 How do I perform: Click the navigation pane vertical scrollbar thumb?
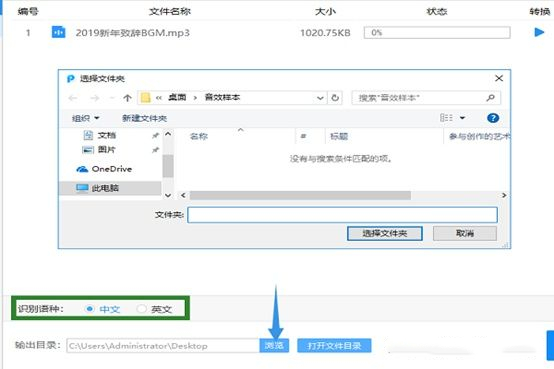click(x=168, y=165)
